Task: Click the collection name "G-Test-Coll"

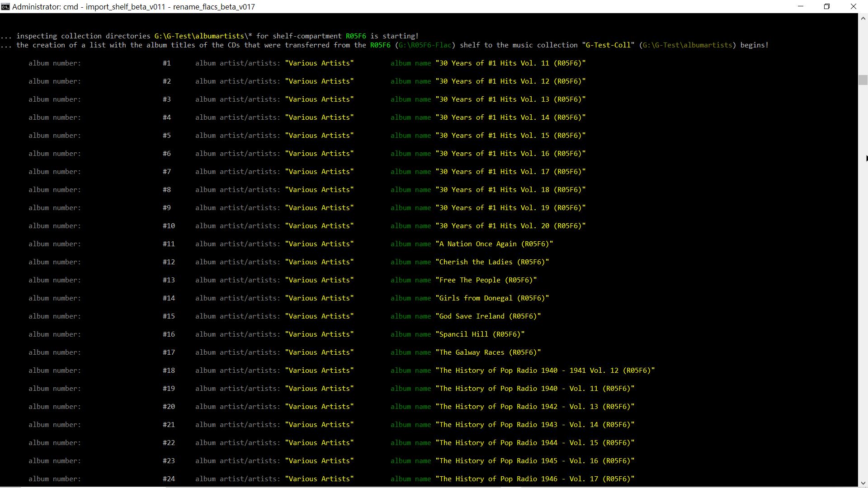Action: tap(608, 45)
